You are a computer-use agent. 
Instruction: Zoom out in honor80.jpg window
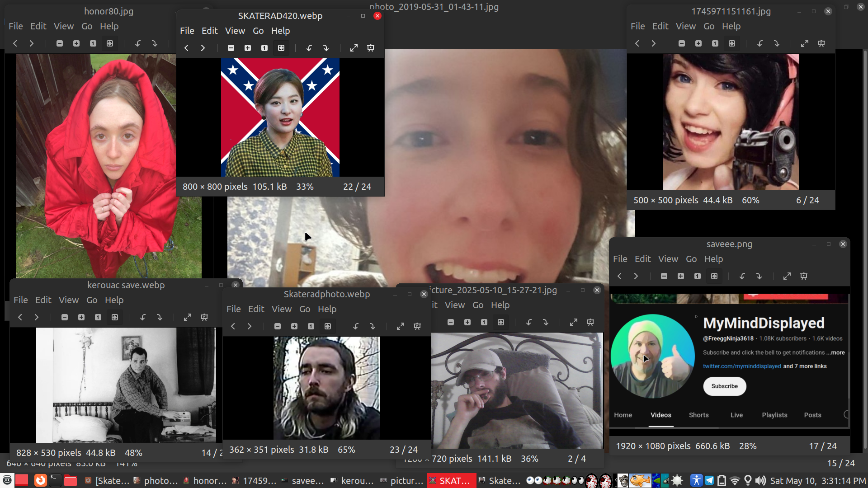pyautogui.click(x=60, y=43)
